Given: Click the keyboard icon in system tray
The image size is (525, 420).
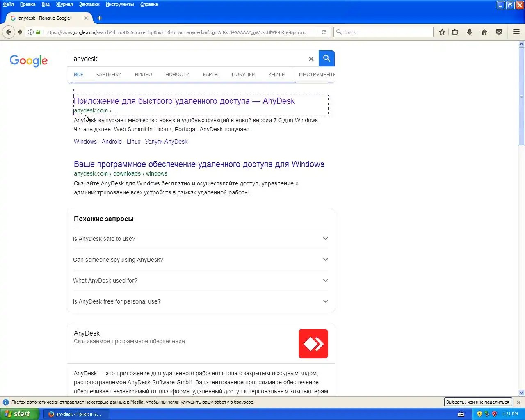Looking at the screenshot, I should click(461, 414).
